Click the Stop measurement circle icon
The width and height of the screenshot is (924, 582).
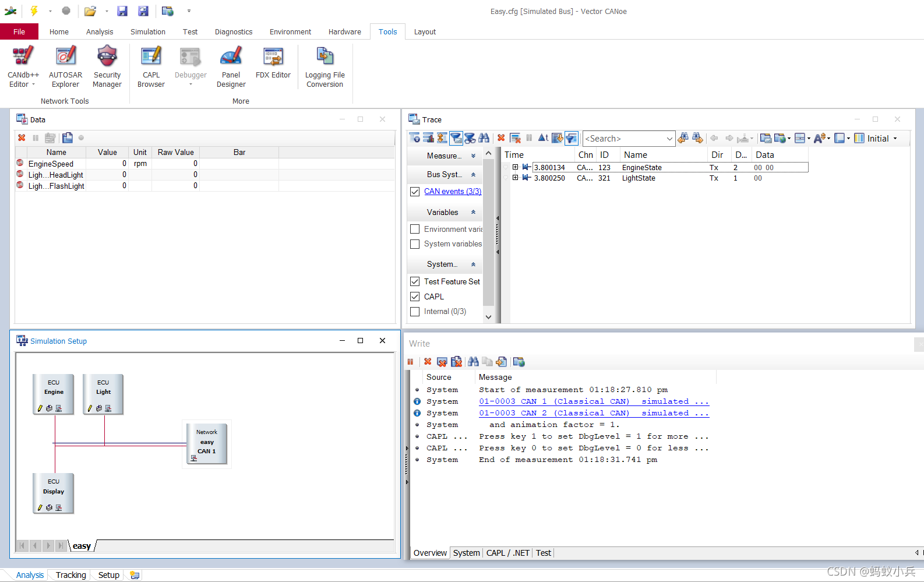pos(66,10)
